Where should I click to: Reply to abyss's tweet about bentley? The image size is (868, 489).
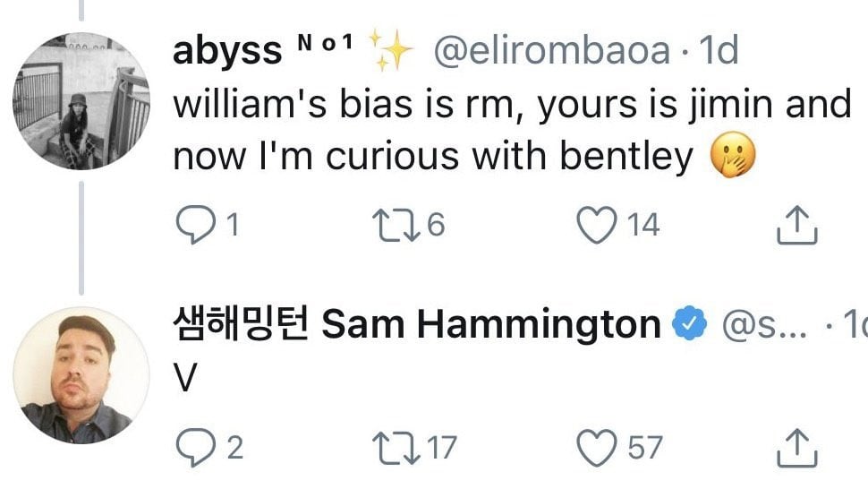tap(191, 226)
